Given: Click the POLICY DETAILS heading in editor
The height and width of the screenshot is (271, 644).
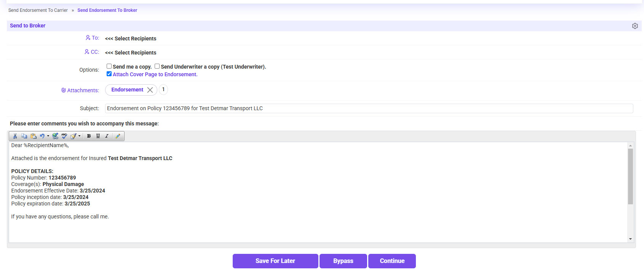Looking at the screenshot, I should tap(32, 171).
